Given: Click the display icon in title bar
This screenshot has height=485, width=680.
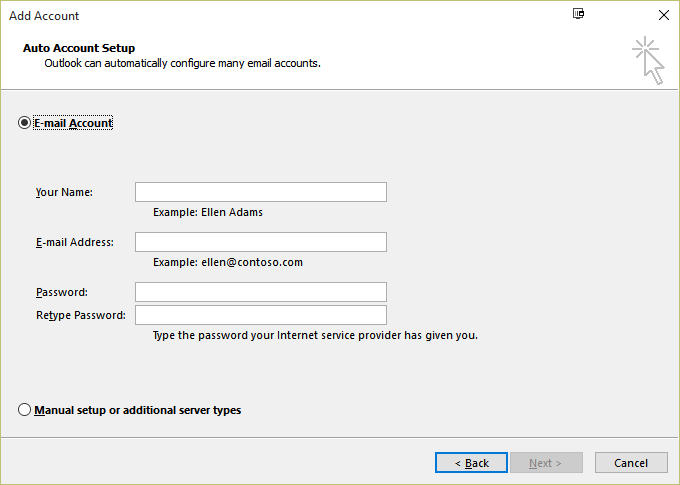Looking at the screenshot, I should [578, 13].
